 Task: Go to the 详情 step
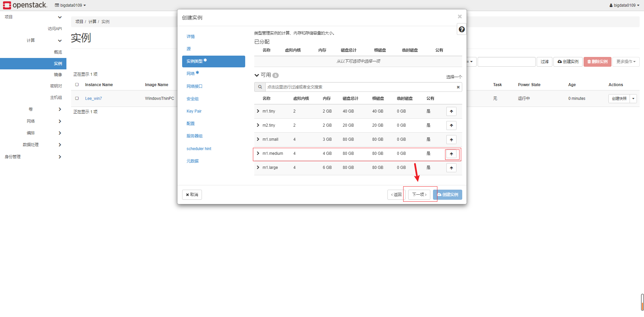point(191,37)
